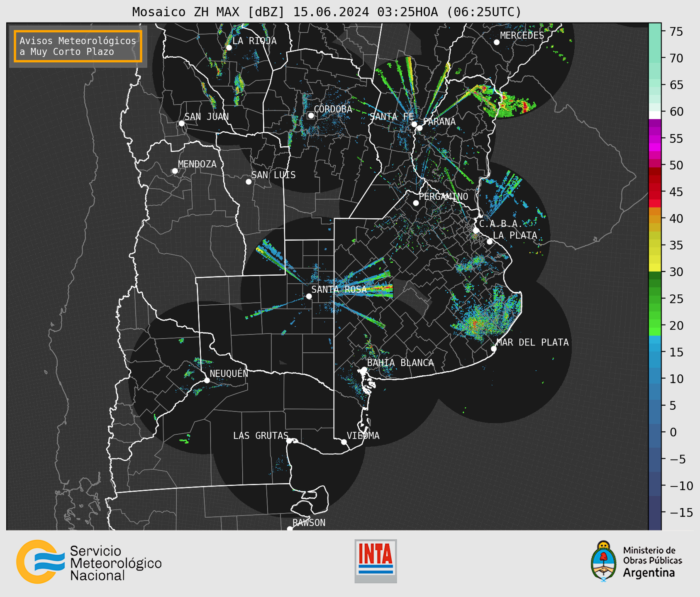The image size is (700, 597).
Task: Click the PARANÁ city marker dot
Action: [420, 128]
